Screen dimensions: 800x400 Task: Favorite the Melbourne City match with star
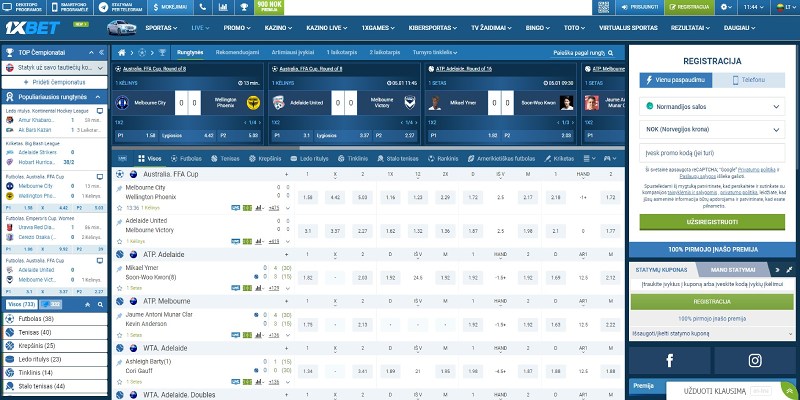tap(119, 208)
